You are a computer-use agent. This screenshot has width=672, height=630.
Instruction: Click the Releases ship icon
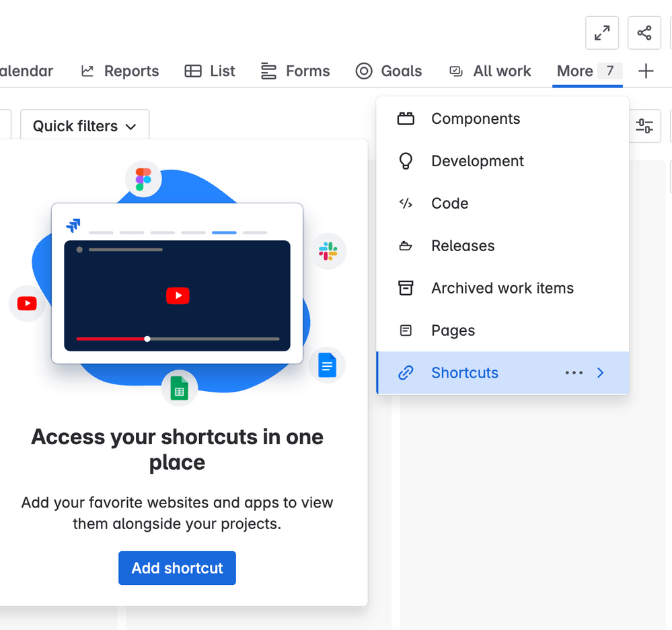pos(406,246)
